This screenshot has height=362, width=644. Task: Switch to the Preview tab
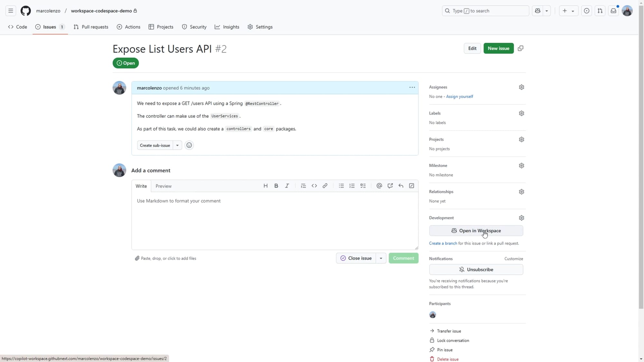point(163,186)
